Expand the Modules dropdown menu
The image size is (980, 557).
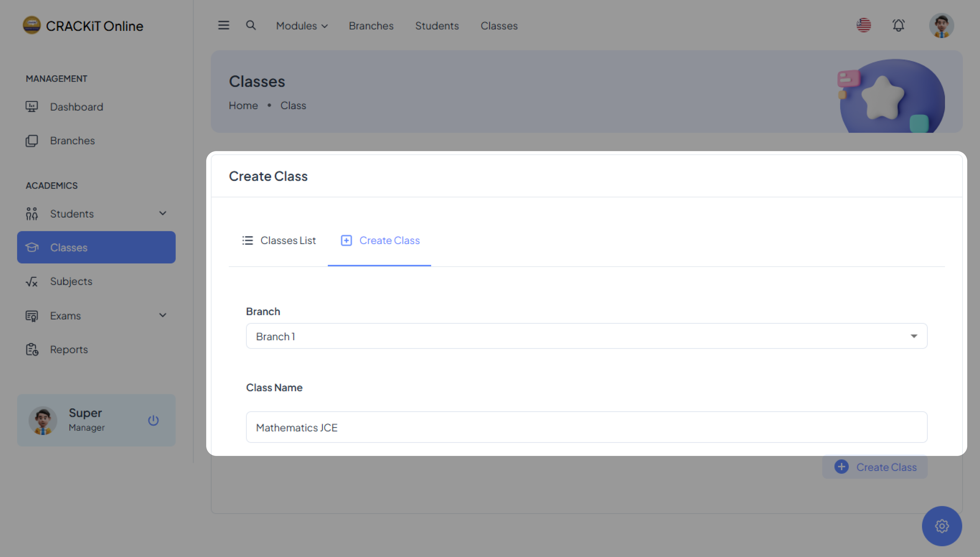pos(302,26)
